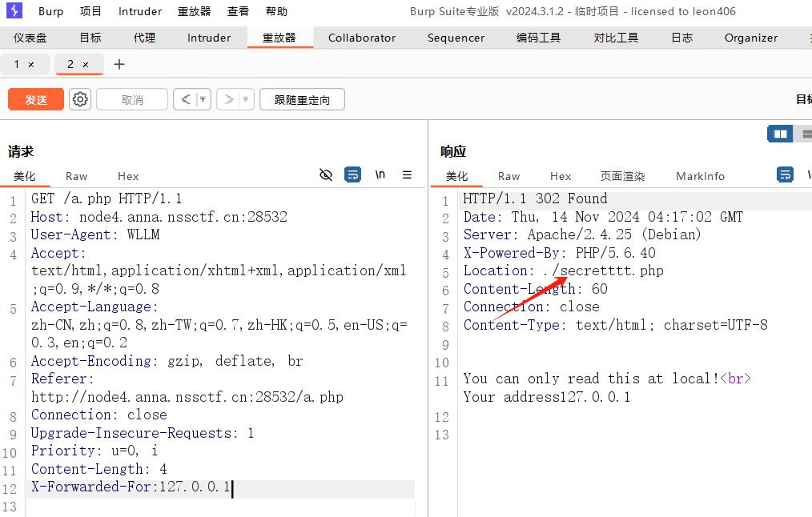812x517 pixels.
Task: Switch to the 编码工具 tab
Action: [539, 38]
